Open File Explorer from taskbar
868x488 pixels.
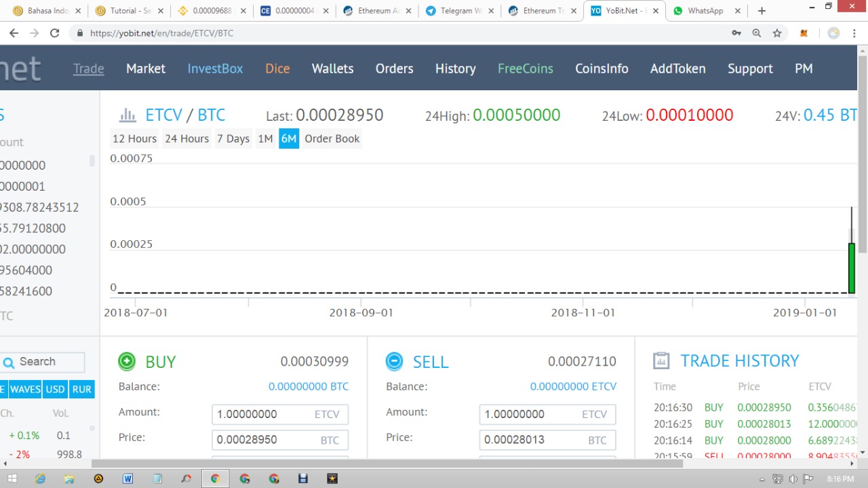(x=69, y=478)
